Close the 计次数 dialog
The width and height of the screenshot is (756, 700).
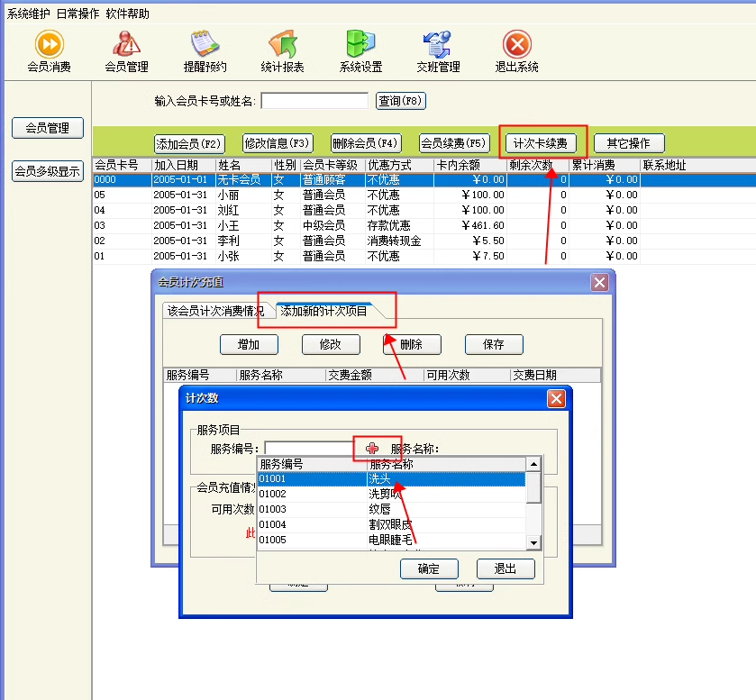coord(556,399)
